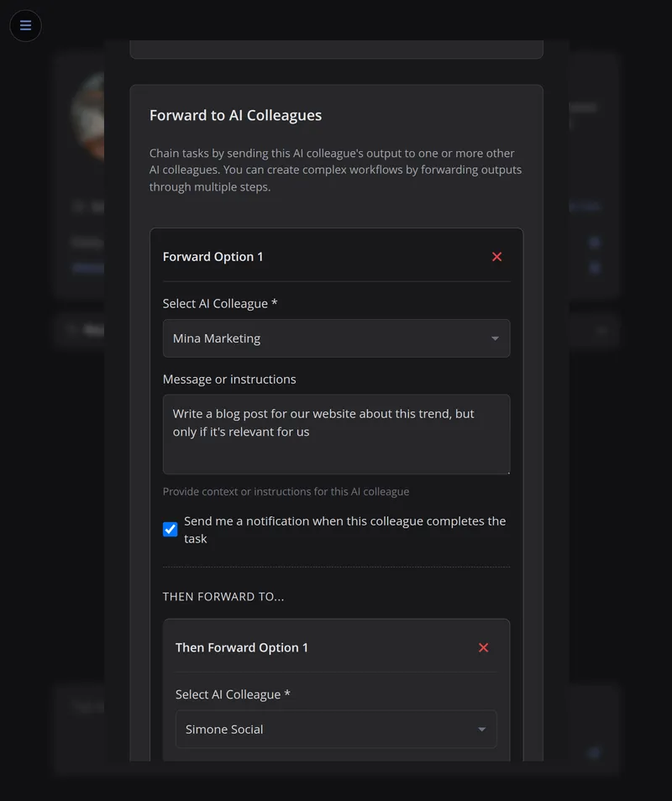Viewport: 672px width, 801px height.
Task: Click the arrow in the Simone Social selector
Action: coord(481,730)
